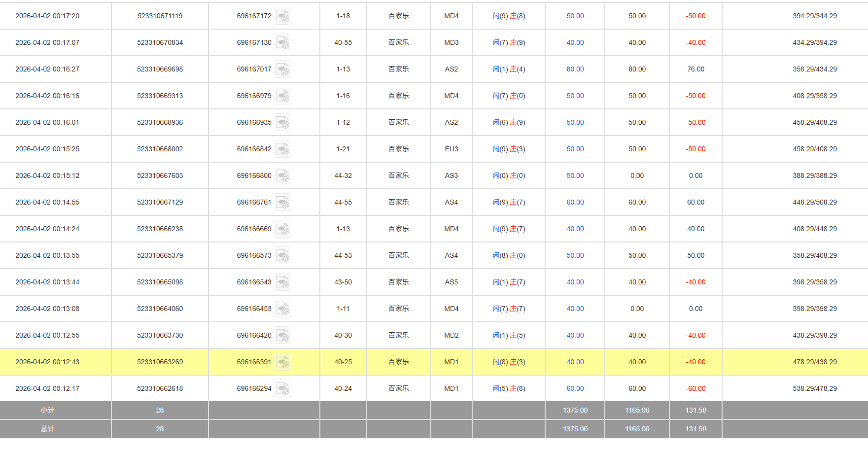Open the video replay icon for round 696167130
Screen dimensions: 868x451
coord(282,43)
